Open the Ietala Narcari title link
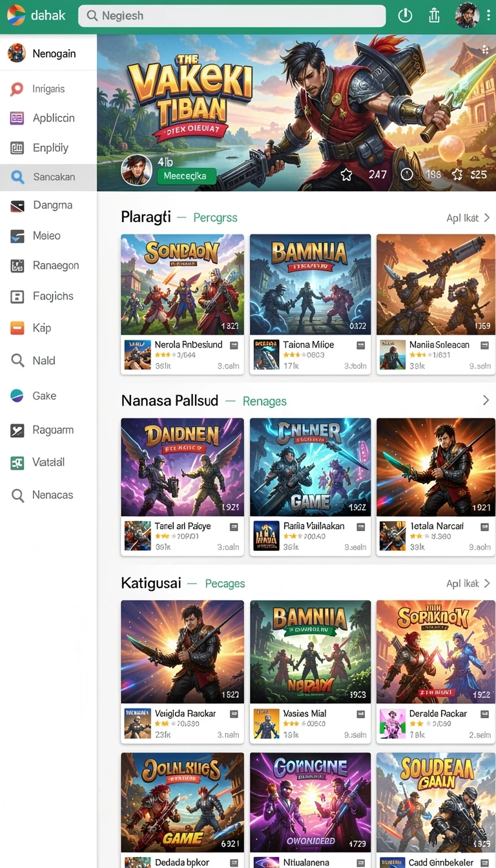 pos(437,526)
